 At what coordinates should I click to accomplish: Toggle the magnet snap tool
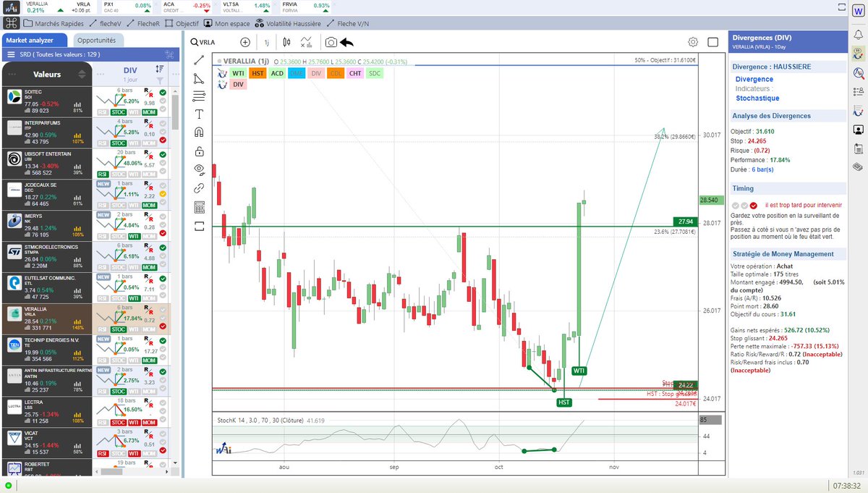(x=200, y=132)
